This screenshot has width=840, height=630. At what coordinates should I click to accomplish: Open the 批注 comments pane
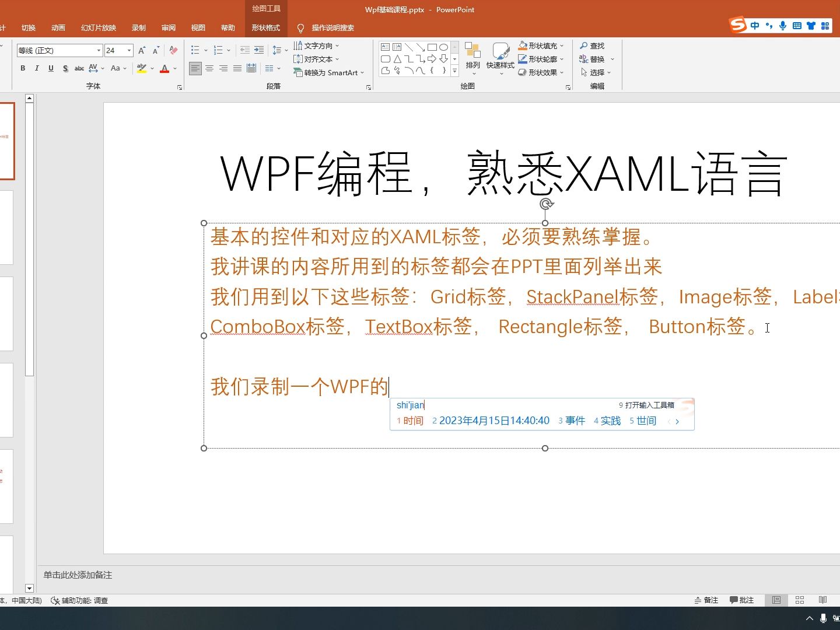point(741,600)
